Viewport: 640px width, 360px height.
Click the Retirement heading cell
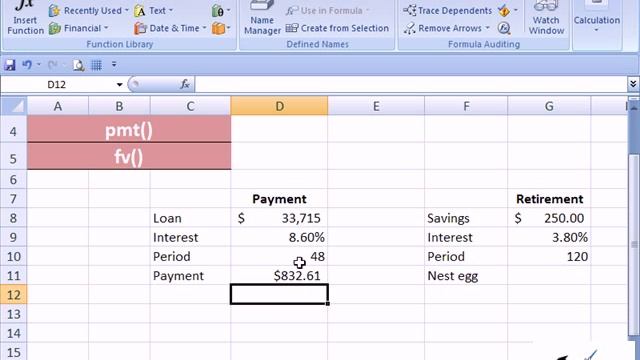coord(549,199)
